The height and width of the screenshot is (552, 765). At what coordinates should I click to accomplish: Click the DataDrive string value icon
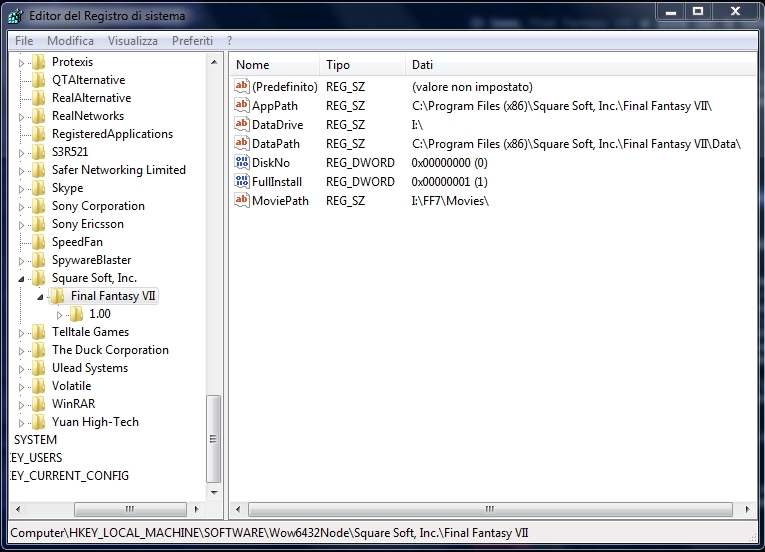pos(242,124)
